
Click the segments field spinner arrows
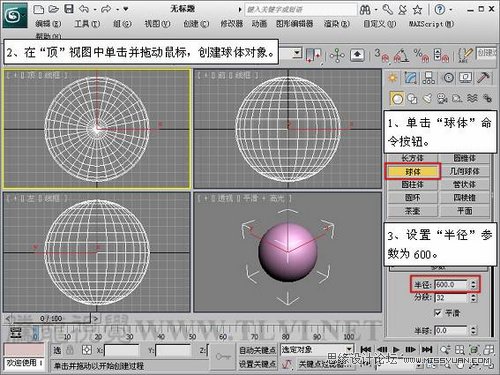474,297
